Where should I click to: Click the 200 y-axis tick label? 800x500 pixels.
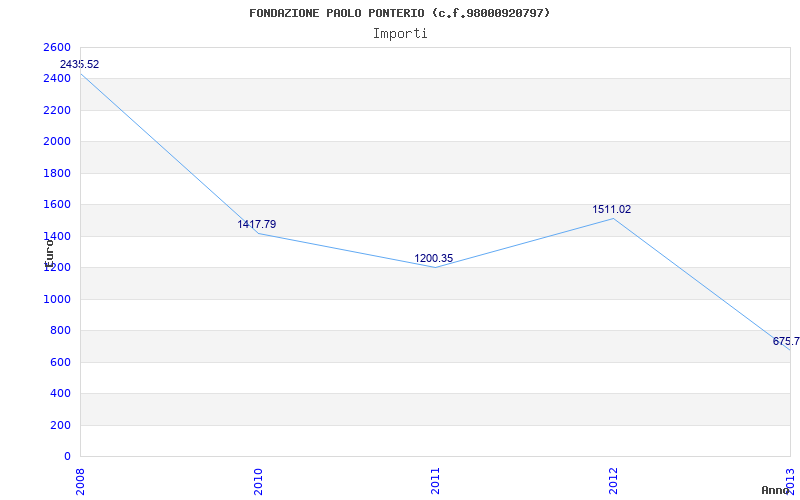(x=59, y=426)
